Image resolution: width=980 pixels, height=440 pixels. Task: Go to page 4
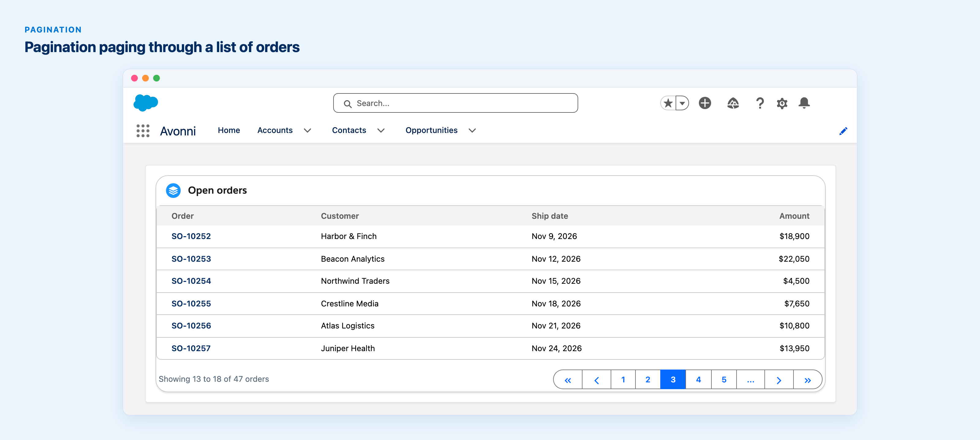pos(699,379)
